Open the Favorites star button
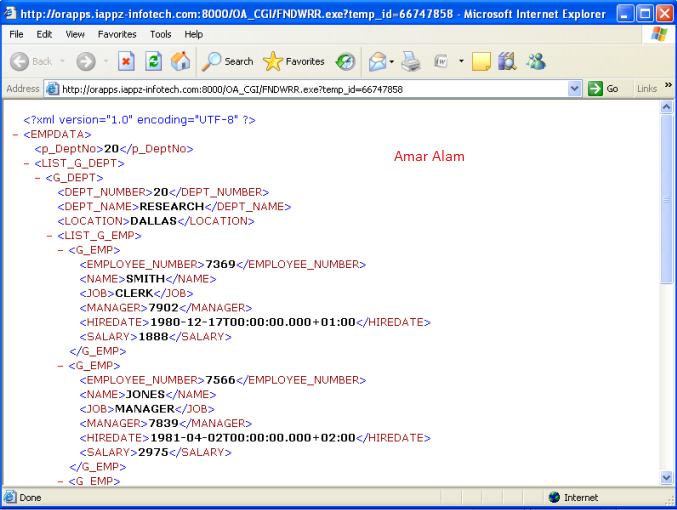677x510 pixels. click(x=294, y=61)
